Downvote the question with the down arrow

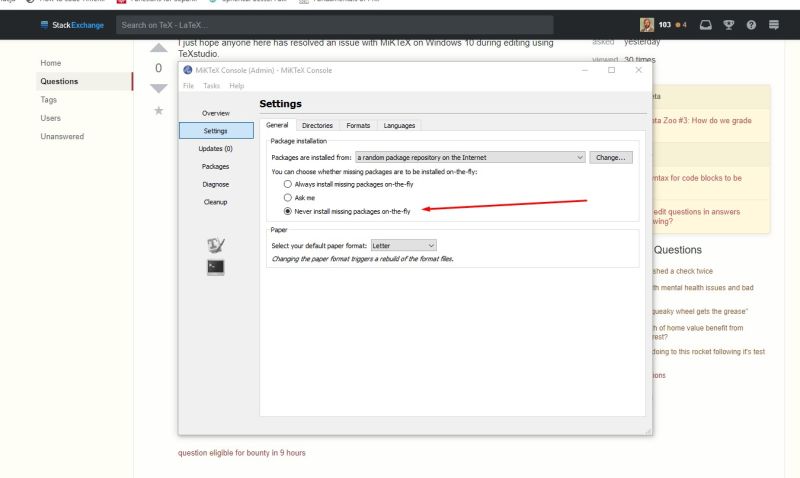click(x=159, y=88)
